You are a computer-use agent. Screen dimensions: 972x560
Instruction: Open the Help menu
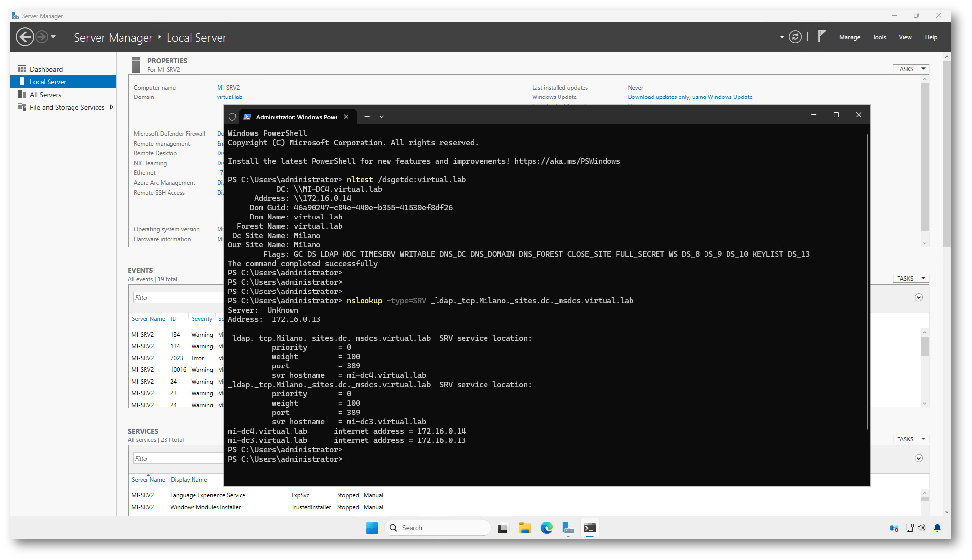931,37
